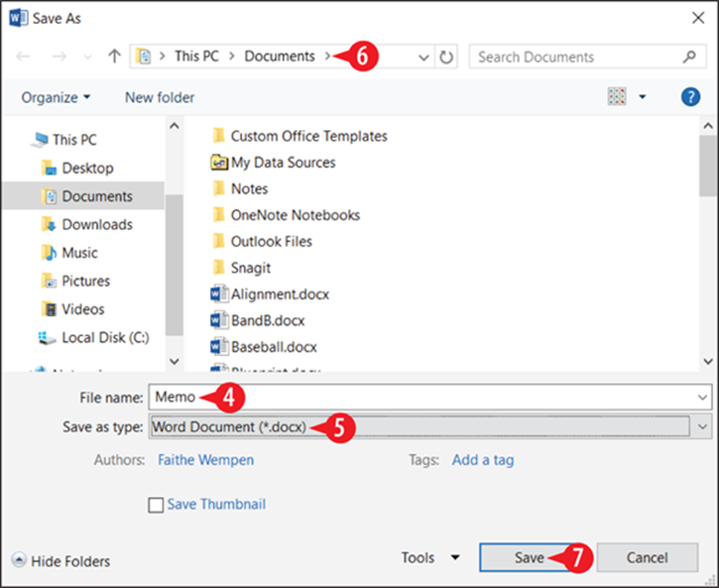Select the Snagit folder
This screenshot has height=588, width=719.
pos(242,268)
